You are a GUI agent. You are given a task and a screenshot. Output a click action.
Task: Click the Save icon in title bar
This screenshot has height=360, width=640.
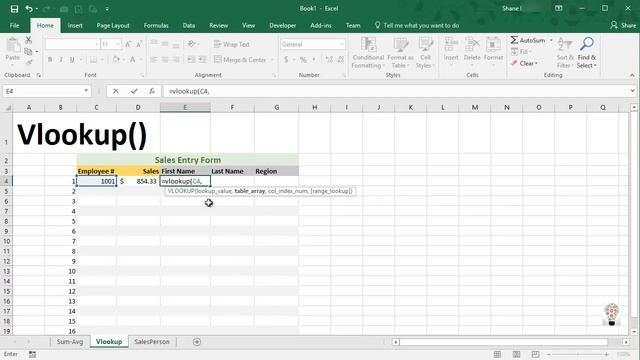click(x=14, y=9)
